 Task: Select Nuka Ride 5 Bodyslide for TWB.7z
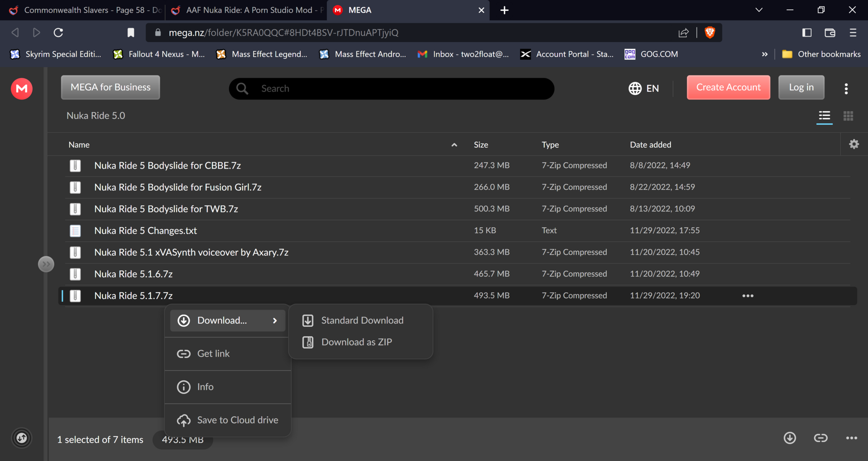(x=458, y=209)
